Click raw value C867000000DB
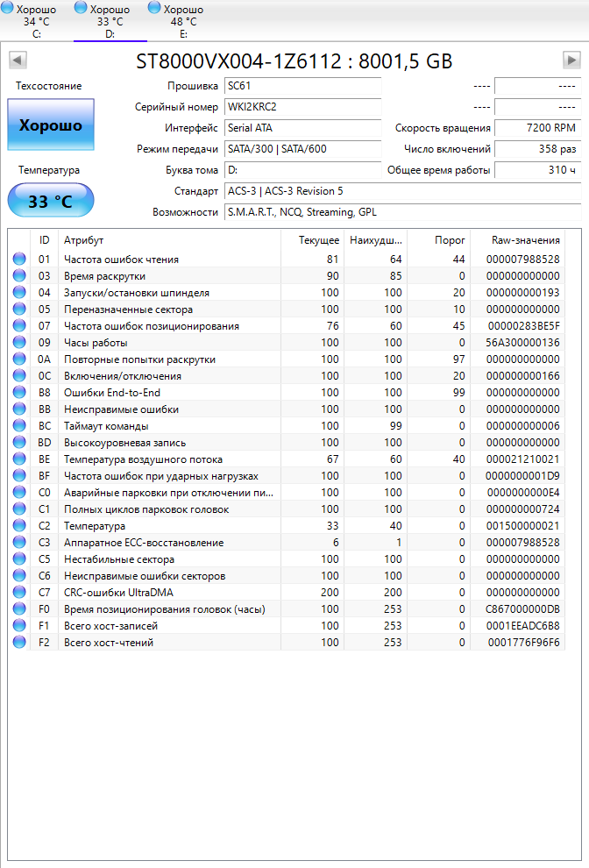 click(x=523, y=609)
